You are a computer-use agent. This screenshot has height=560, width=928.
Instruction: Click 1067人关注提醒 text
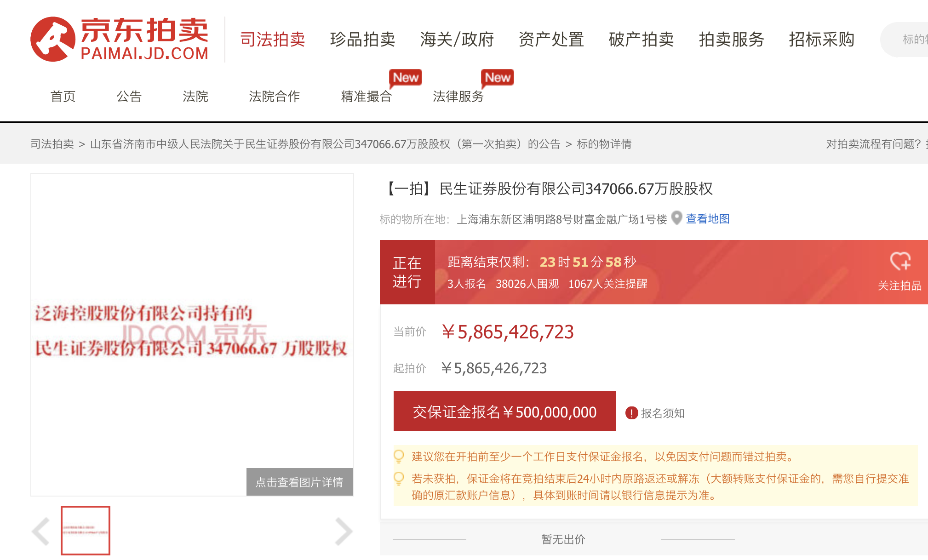click(x=608, y=284)
